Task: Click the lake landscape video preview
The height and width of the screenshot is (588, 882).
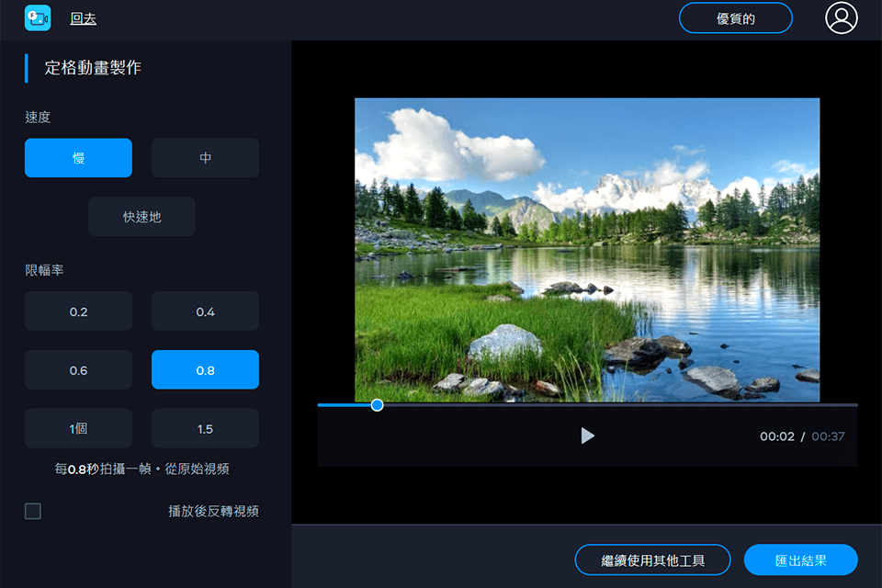Action: (x=587, y=250)
